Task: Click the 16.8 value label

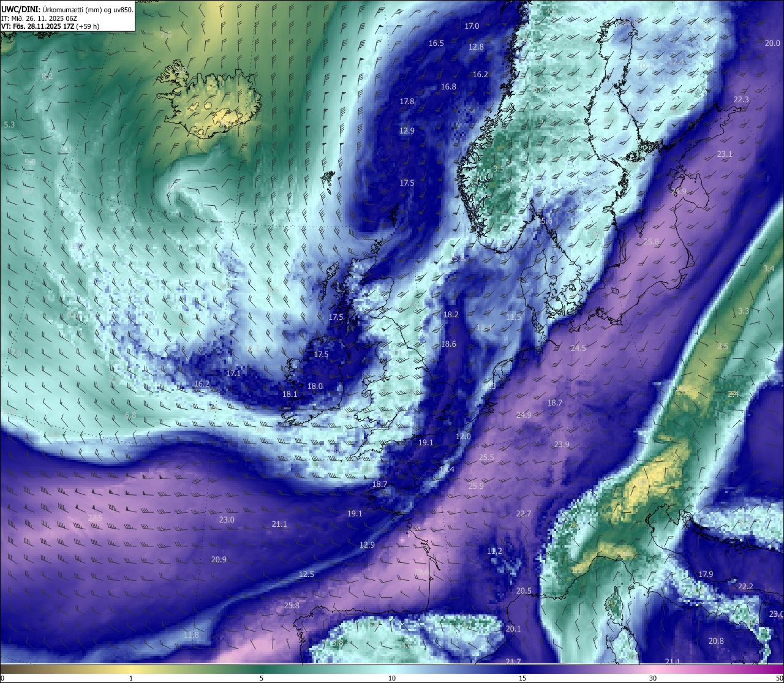Action: (448, 87)
